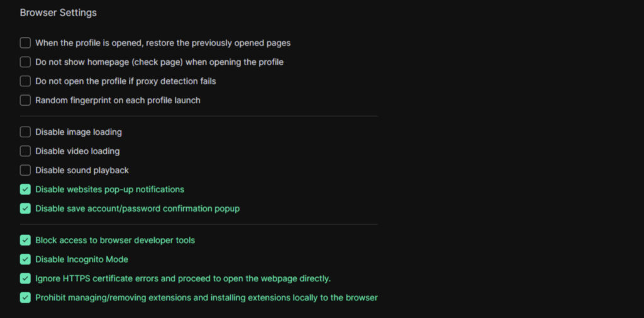Uncheck Prohibit managing/removing extensions checkbox
The image size is (644, 318).
25,297
